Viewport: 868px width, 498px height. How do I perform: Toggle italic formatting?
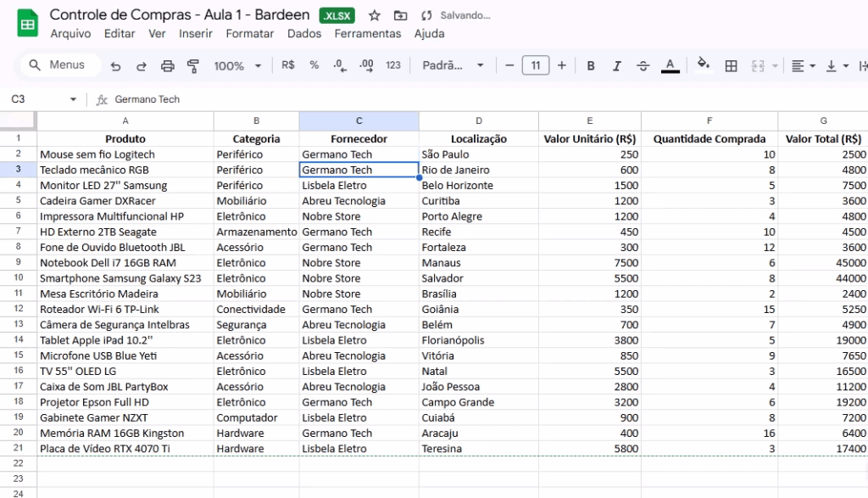(x=617, y=66)
